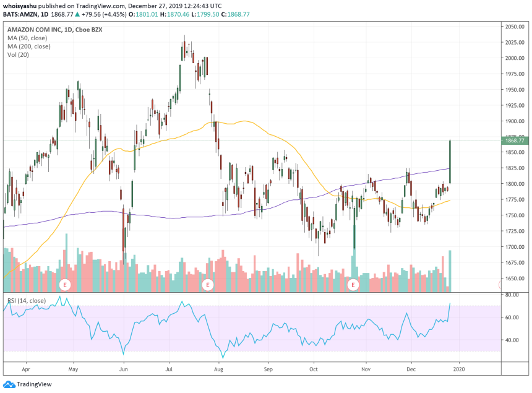Open the earnings marker just before August

click(x=208, y=285)
